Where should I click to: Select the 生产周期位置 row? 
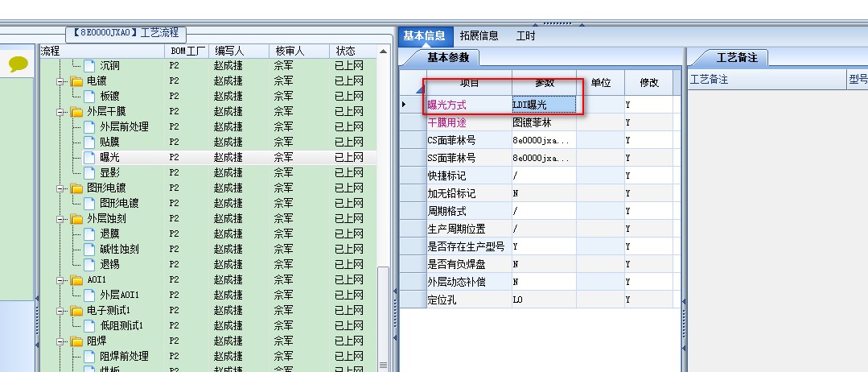coord(540,229)
